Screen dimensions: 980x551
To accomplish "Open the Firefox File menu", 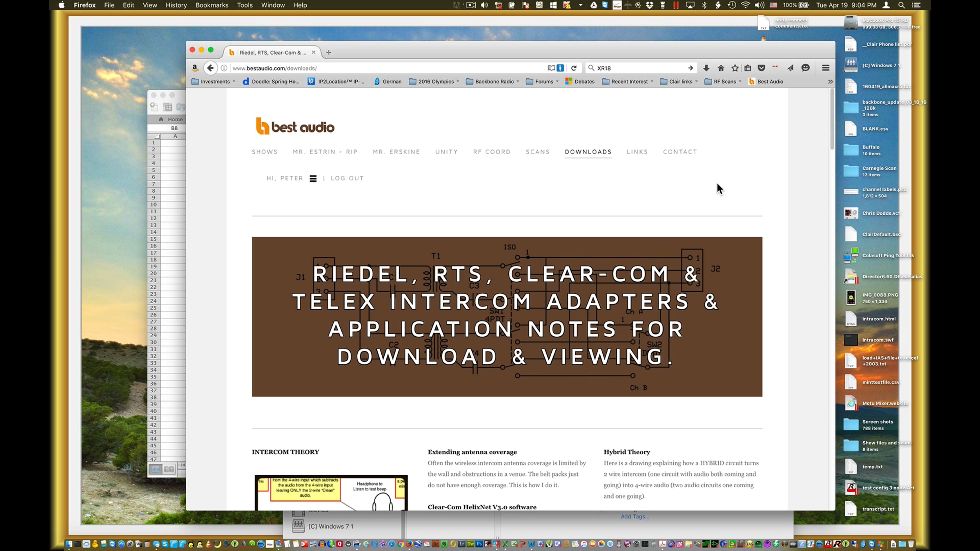I will [109, 5].
